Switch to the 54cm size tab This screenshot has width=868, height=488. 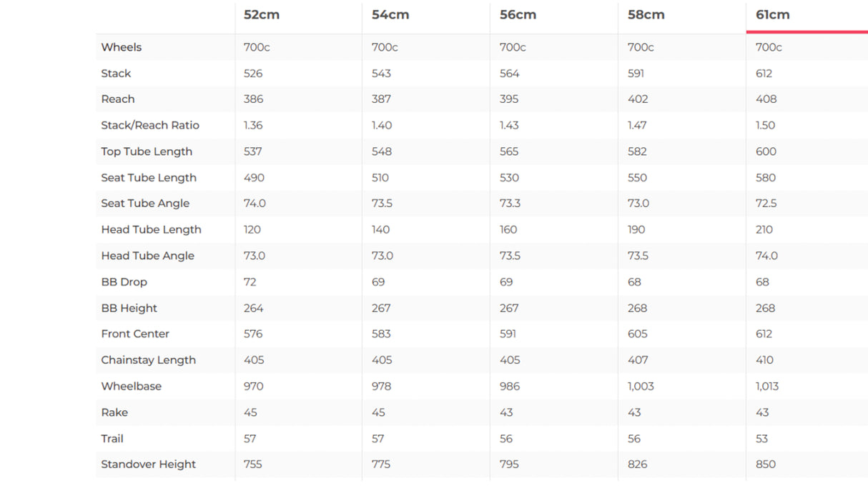click(390, 15)
